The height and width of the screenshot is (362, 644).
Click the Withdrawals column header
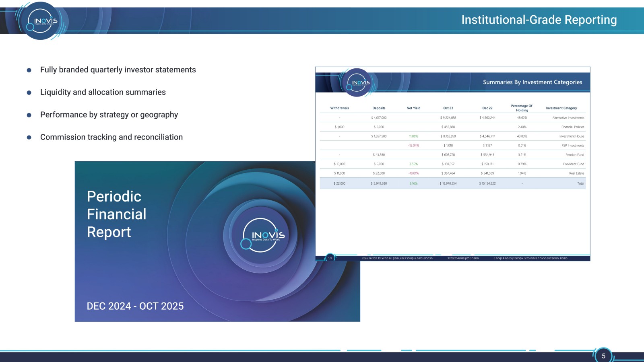click(x=339, y=108)
